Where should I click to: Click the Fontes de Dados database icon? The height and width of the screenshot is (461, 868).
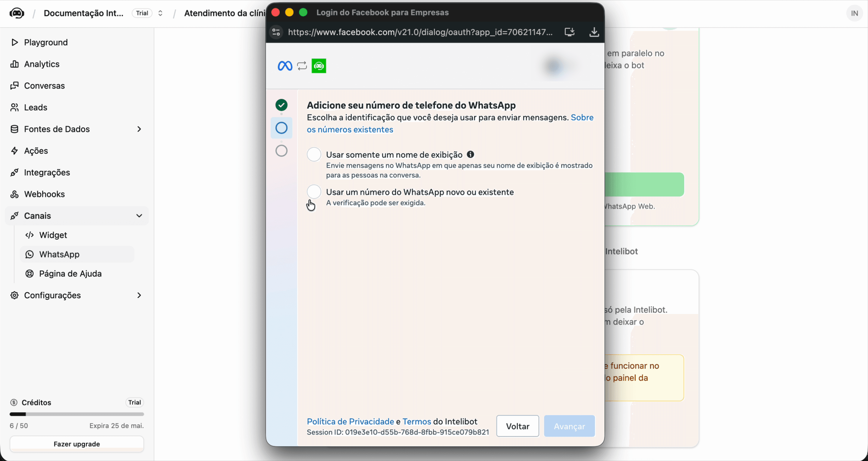(14, 129)
